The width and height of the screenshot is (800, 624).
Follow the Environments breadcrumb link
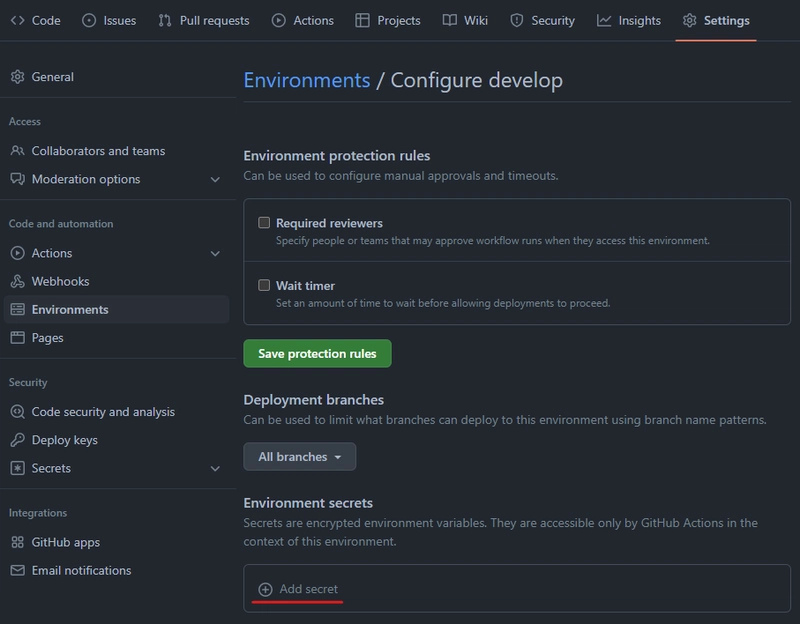(307, 80)
